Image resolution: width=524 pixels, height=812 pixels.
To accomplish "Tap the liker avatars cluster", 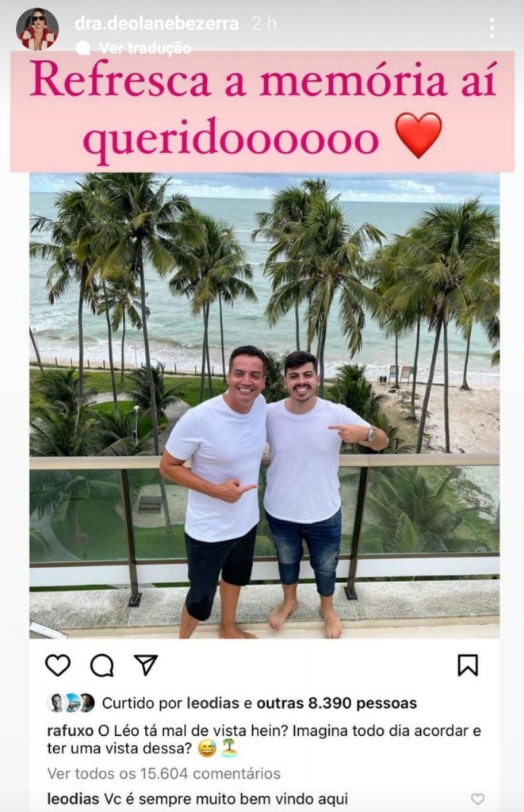I will tap(71, 703).
